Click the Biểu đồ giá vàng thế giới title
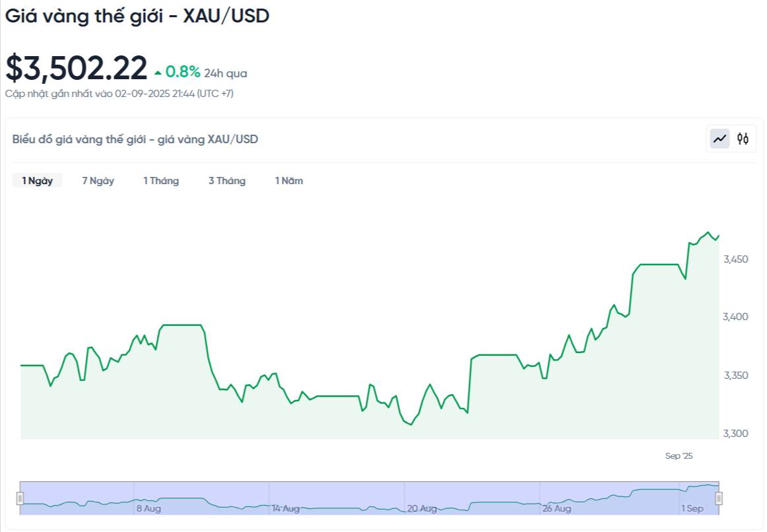The image size is (767, 532). coord(135,139)
